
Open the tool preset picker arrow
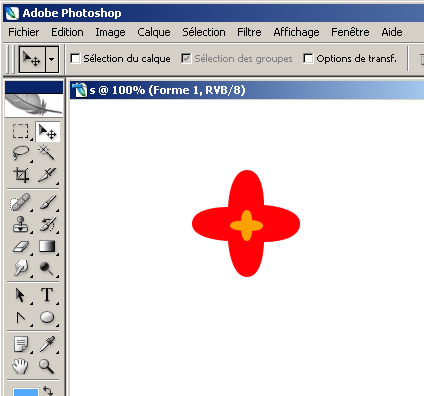click(52, 60)
